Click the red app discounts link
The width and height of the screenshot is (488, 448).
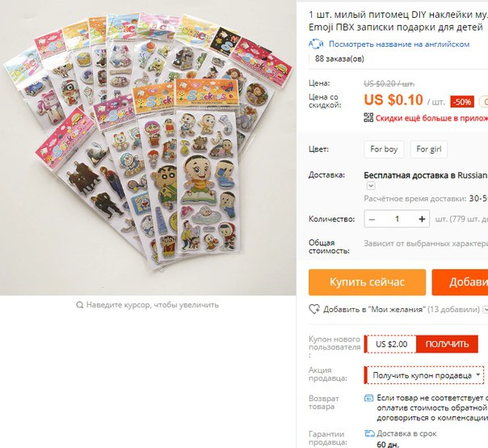(x=431, y=118)
